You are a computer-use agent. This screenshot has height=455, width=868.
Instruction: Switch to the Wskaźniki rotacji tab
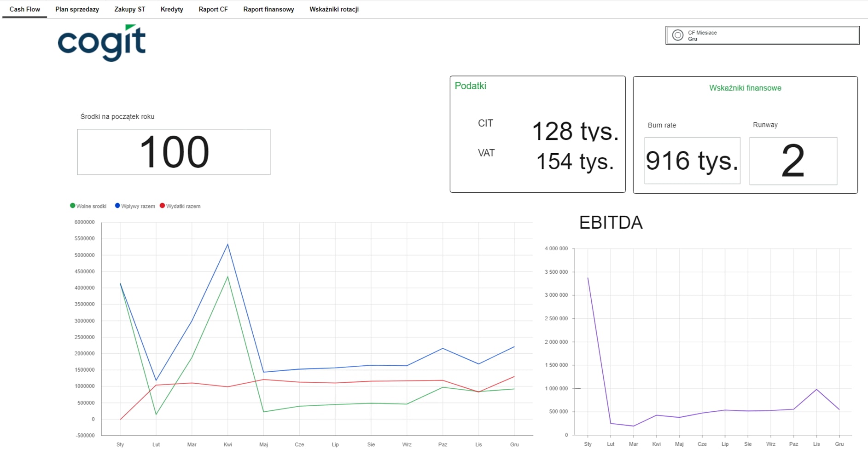pyautogui.click(x=334, y=9)
